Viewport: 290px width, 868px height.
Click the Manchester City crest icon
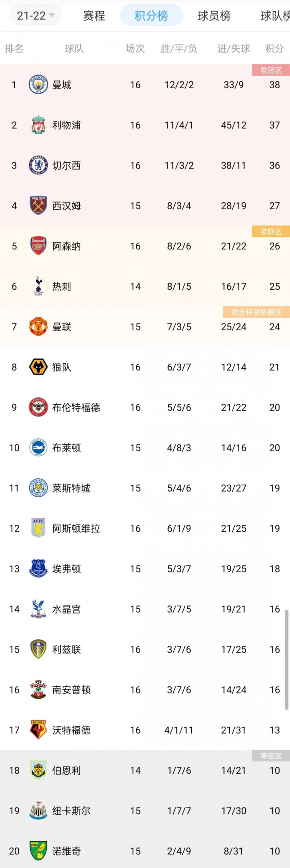(38, 85)
